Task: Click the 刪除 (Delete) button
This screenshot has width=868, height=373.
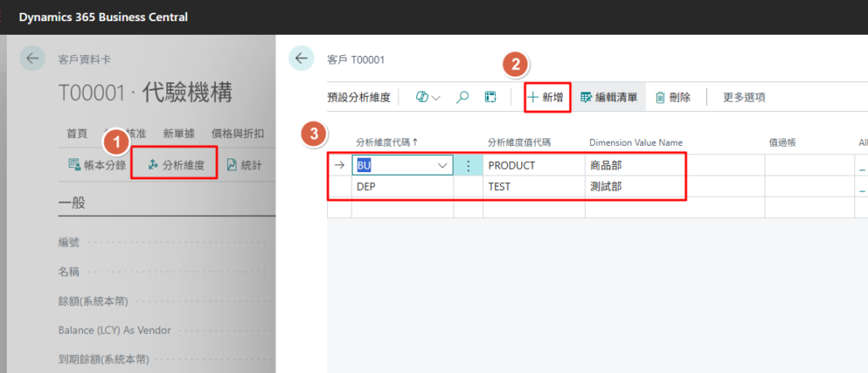Action: pyautogui.click(x=673, y=97)
